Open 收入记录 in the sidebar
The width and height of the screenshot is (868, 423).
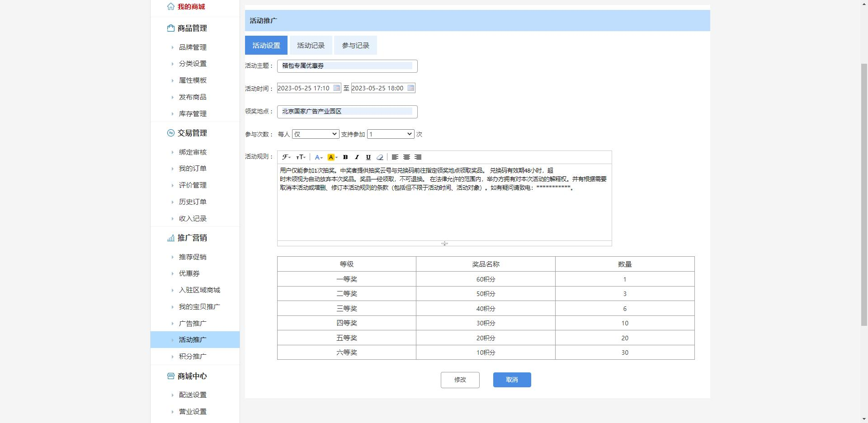click(x=193, y=219)
